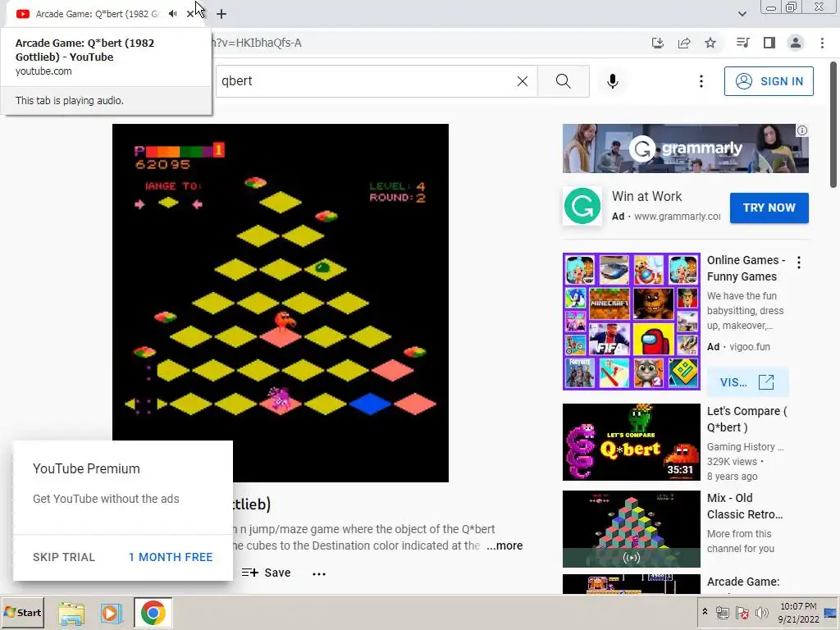The height and width of the screenshot is (630, 840).
Task: Click the Q*bert video player
Action: pos(281,303)
